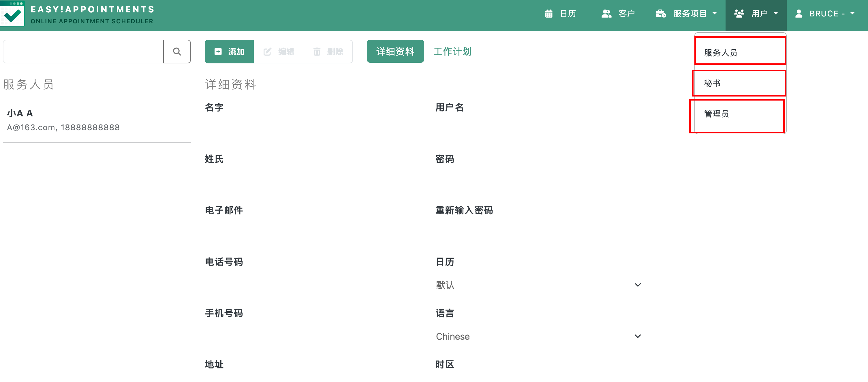Click the calendar icon beside 日历
This screenshot has height=382, width=868.
point(549,14)
